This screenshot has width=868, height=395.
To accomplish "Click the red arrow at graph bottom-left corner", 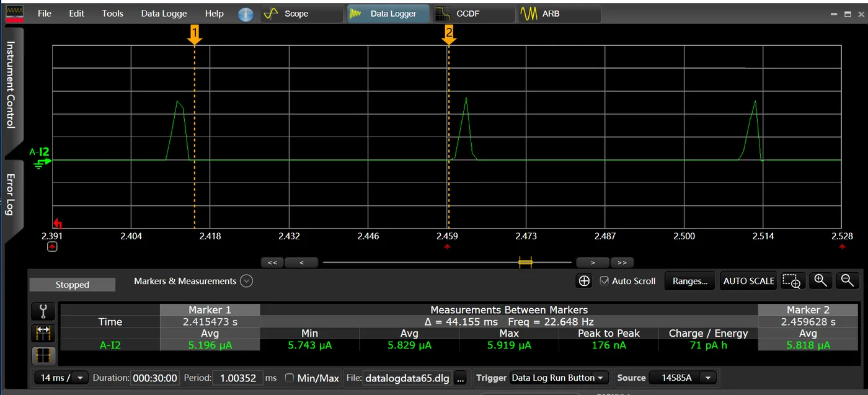I will 59,223.
